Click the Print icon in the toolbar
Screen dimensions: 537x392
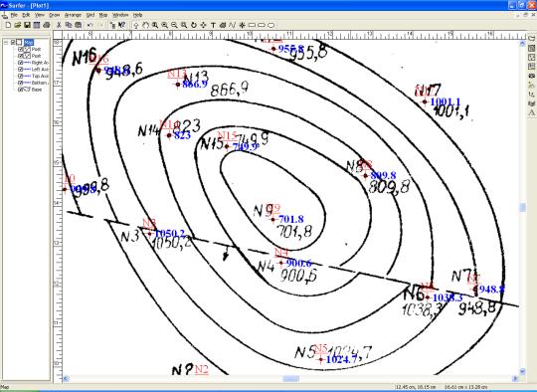(47, 25)
